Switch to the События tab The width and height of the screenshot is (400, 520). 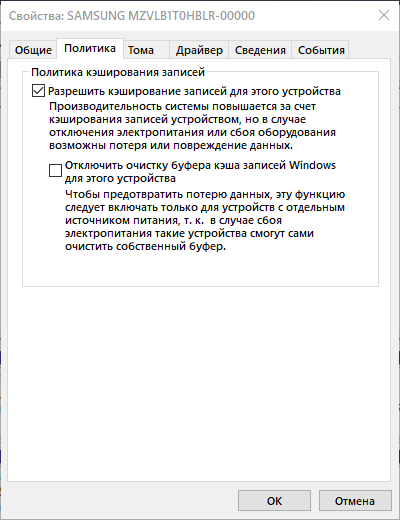(x=321, y=50)
